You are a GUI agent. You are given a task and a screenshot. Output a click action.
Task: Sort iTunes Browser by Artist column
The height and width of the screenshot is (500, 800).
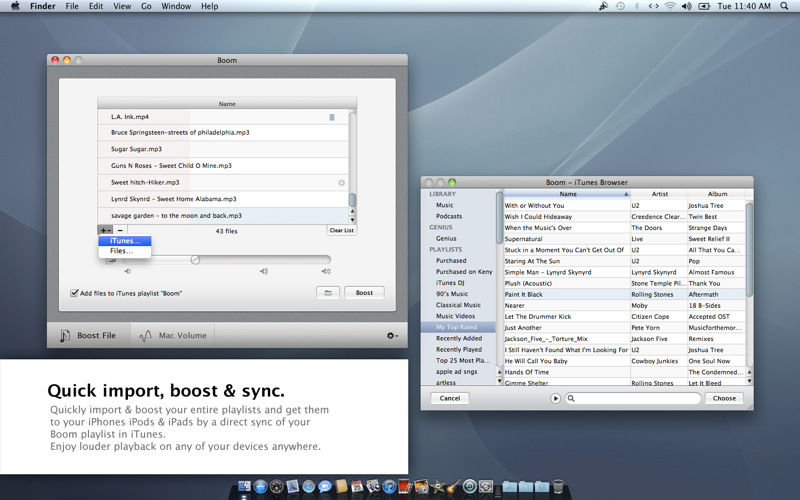(659, 194)
